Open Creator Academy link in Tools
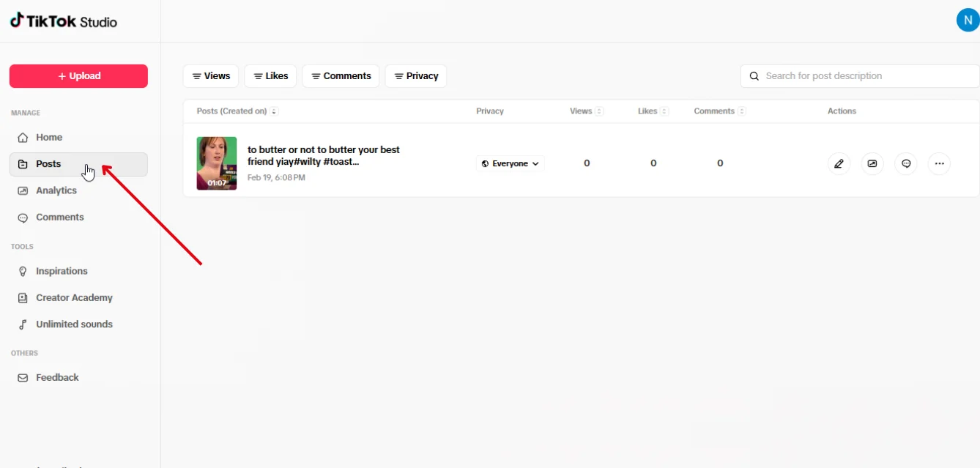 [74, 297]
